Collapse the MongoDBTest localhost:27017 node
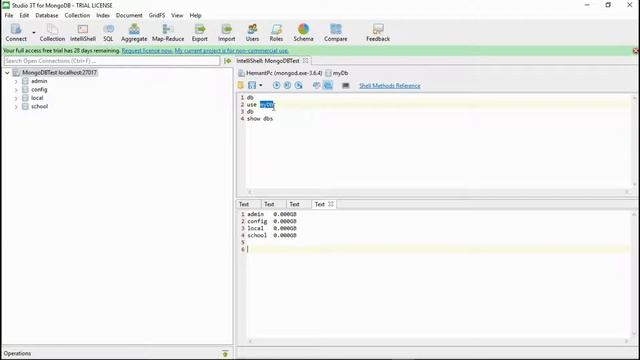Screen dimensions: 640x360 coord(7,73)
